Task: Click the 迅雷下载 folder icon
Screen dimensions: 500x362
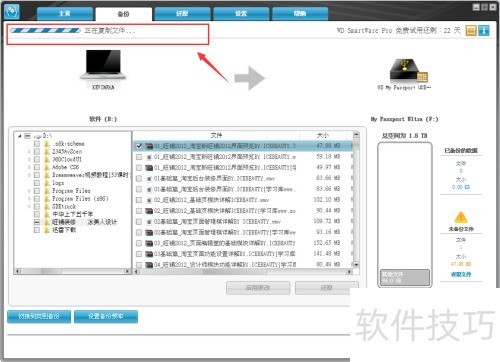Action: 47,230
